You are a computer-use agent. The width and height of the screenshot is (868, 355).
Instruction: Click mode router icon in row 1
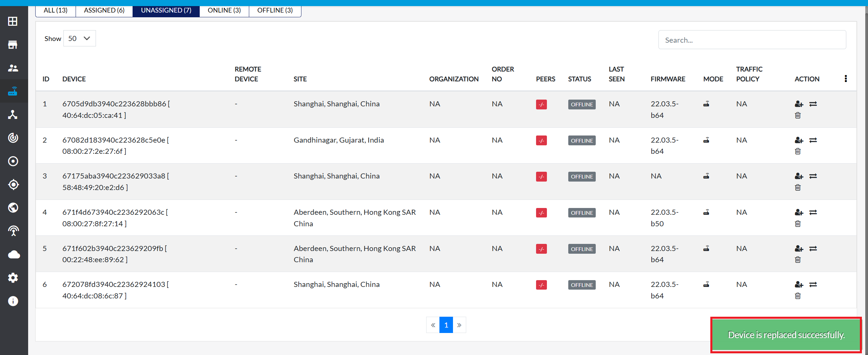706,104
